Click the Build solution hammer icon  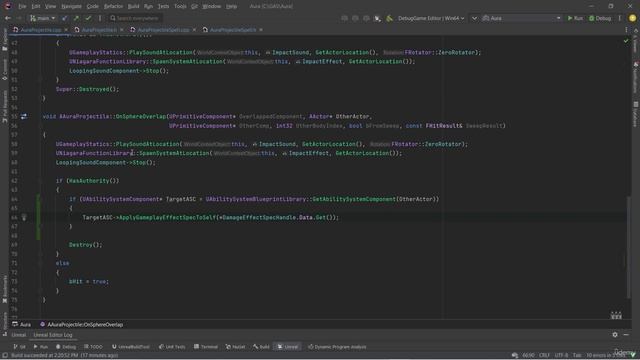(389, 18)
